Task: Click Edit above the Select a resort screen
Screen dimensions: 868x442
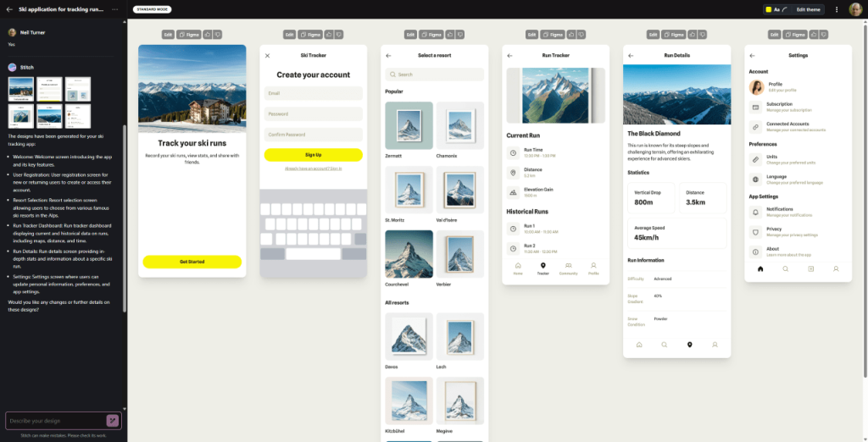Action: tap(410, 35)
